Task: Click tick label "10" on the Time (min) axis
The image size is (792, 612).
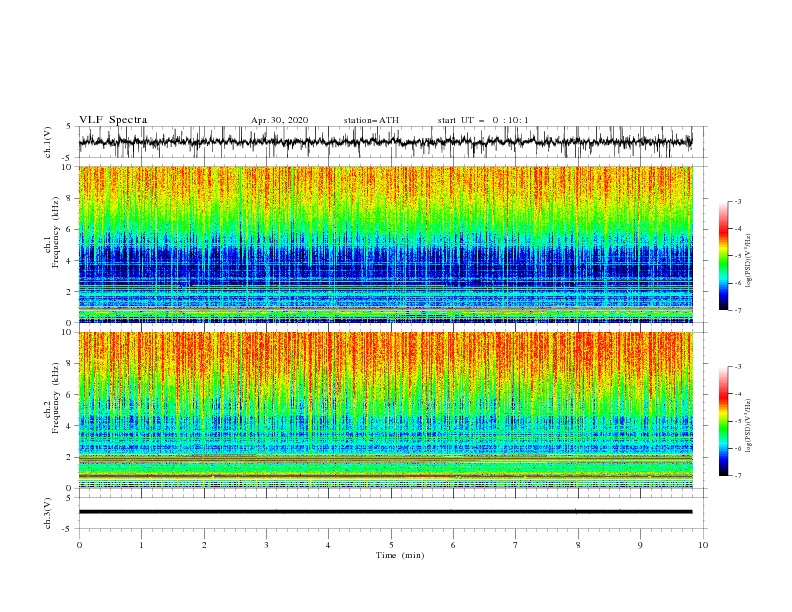Action: pos(703,545)
